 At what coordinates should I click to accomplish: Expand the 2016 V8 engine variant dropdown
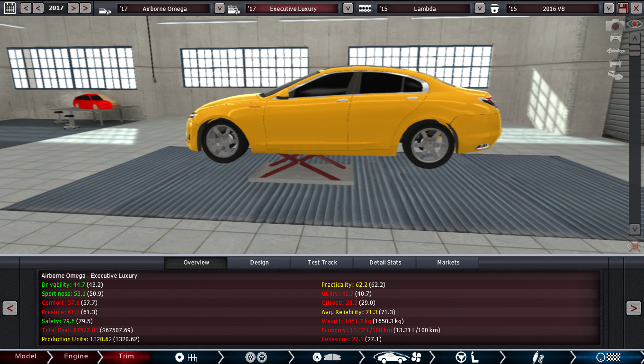click(x=608, y=9)
